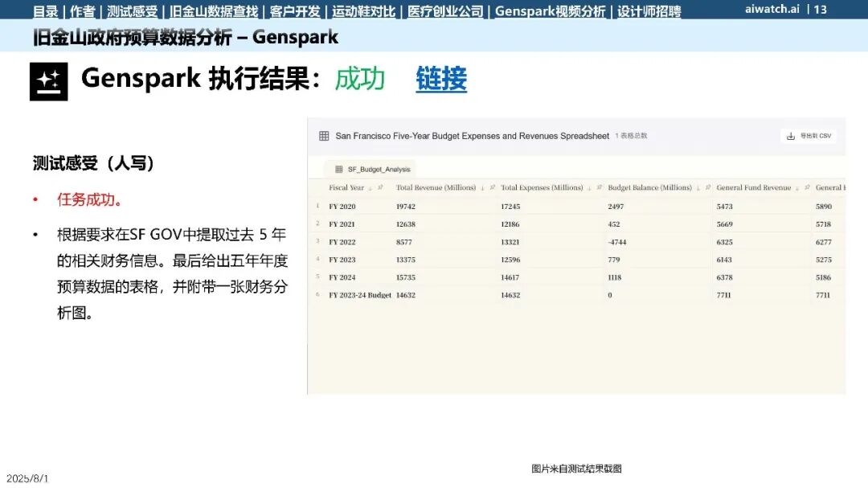Pin the Budget Balance (Millions) column
Viewport: 868px width, 488px height.
707,188
